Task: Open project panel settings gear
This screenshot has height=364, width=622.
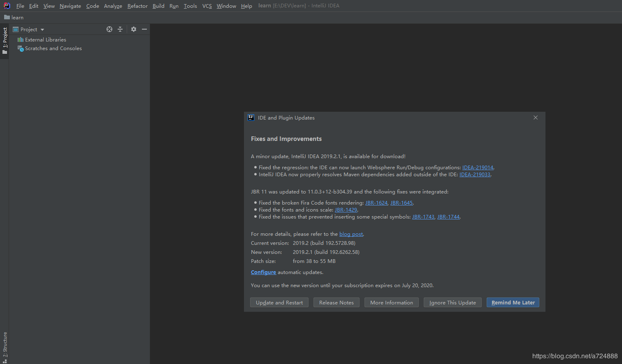Action: point(134,29)
